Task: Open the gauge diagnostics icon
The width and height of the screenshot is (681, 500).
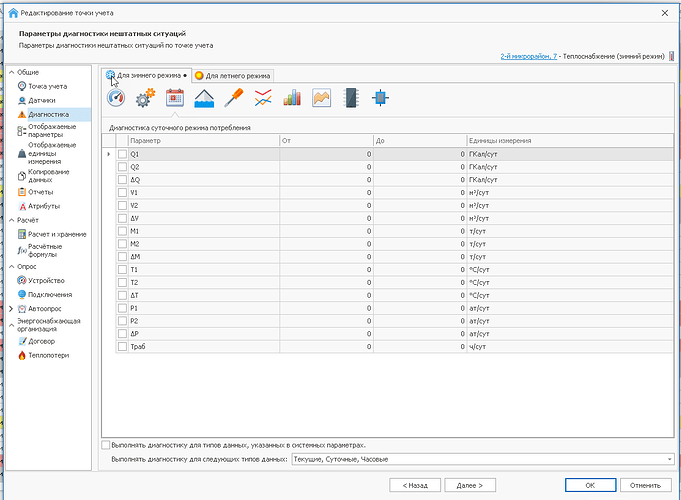Action: click(x=116, y=98)
